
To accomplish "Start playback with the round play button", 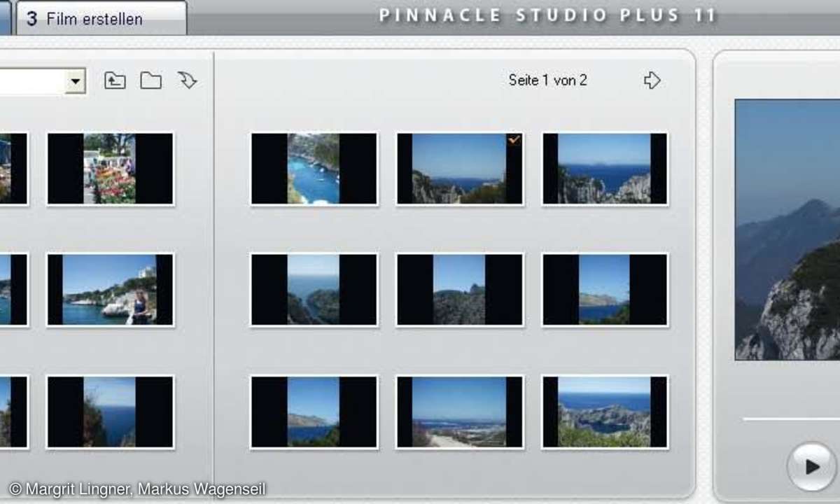I will coord(811,465).
